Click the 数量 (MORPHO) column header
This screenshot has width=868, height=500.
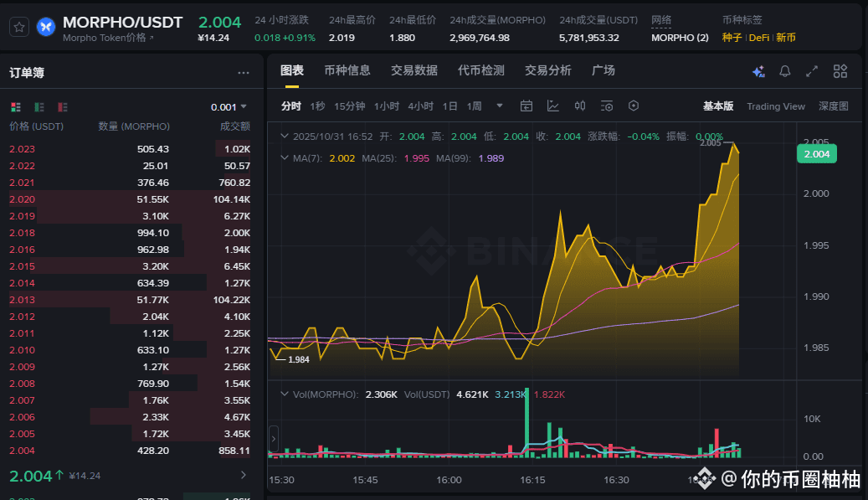134,126
